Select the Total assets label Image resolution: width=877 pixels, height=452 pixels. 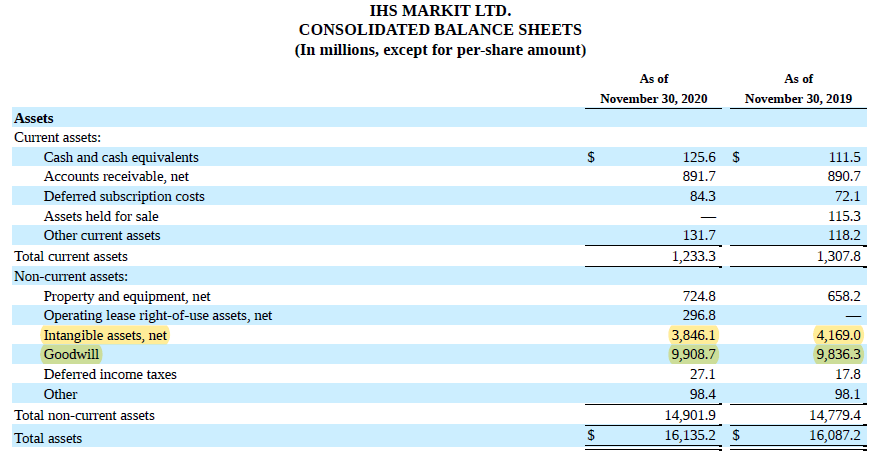tap(48, 438)
